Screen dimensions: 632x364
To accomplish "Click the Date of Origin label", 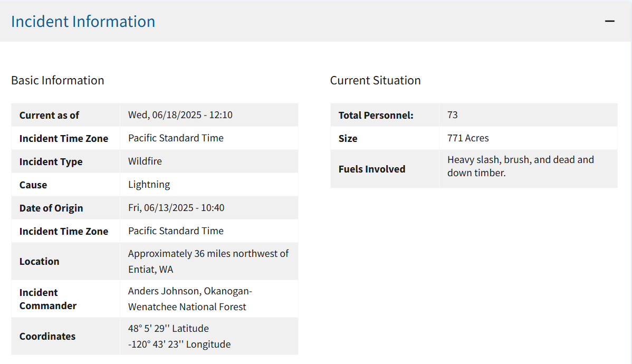I will [51, 208].
